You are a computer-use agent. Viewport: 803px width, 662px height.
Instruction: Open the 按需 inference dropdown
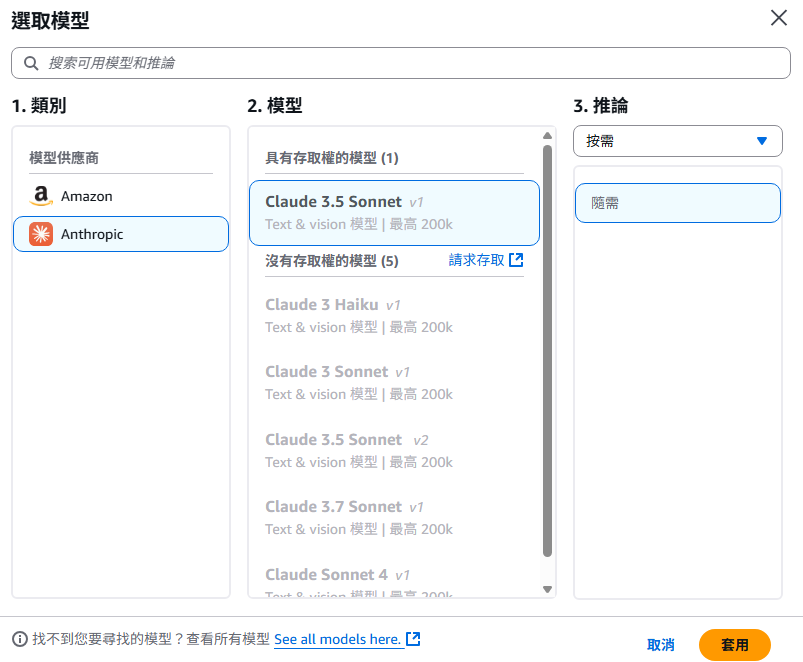(x=678, y=141)
